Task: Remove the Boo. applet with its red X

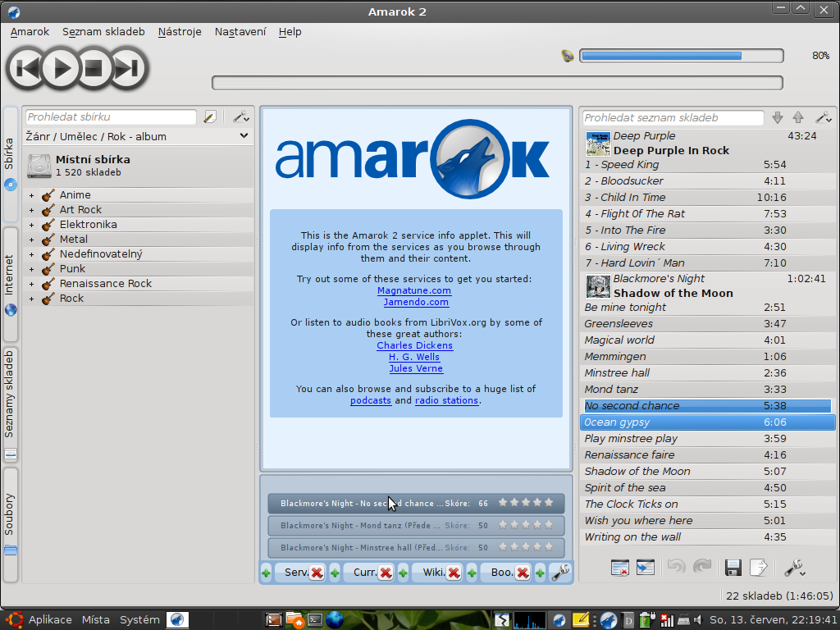Action: (523, 573)
